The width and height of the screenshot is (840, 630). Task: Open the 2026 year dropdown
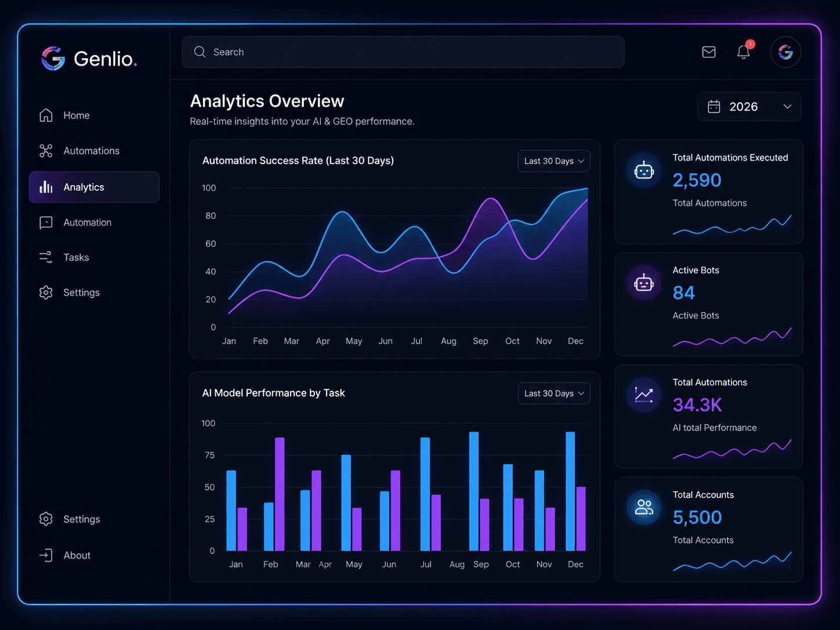tap(749, 107)
